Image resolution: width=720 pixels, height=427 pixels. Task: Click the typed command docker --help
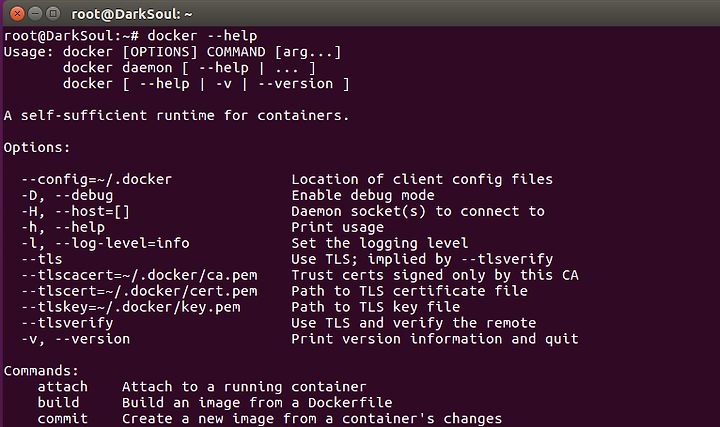[x=202, y=36]
